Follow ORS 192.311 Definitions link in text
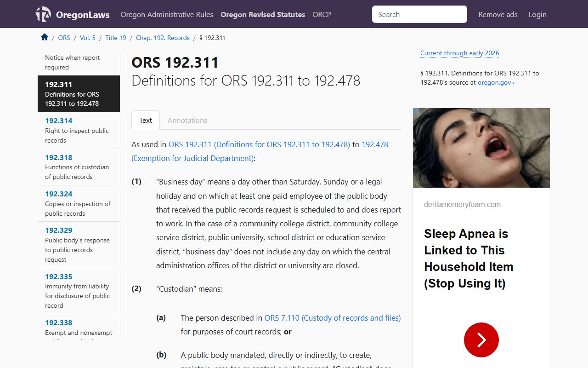Image resolution: width=588 pixels, height=368 pixels. point(259,144)
